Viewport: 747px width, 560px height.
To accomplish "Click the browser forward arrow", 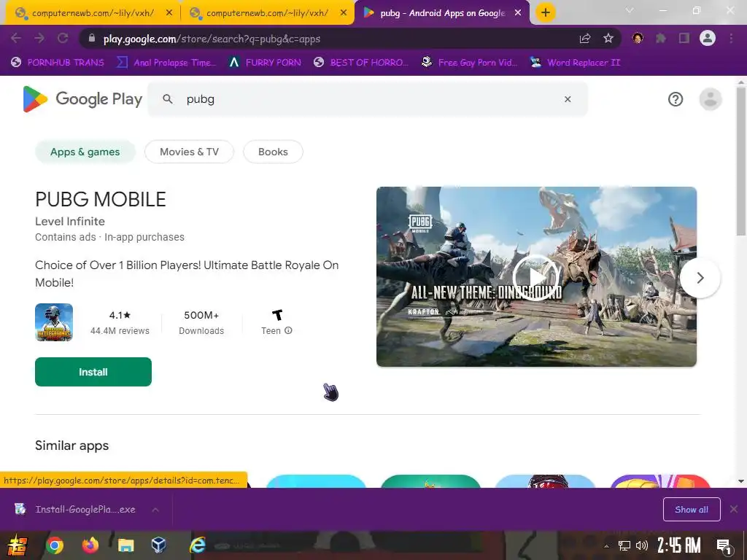I will 39,38.
